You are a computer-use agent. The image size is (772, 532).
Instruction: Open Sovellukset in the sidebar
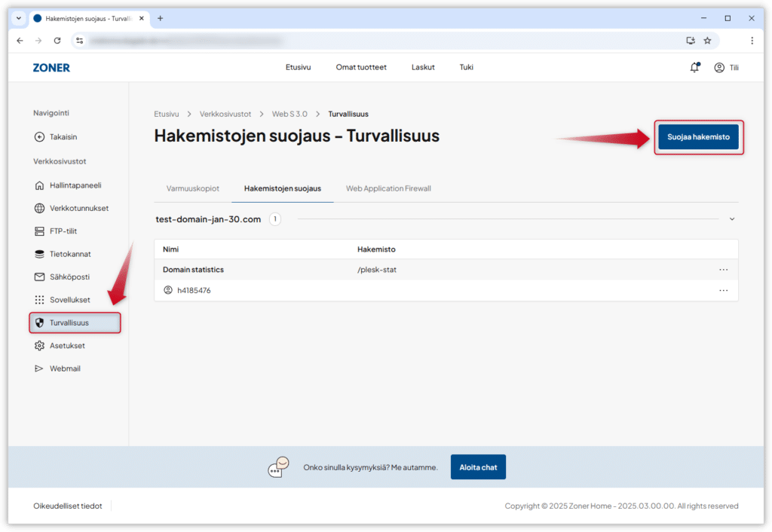coord(69,300)
